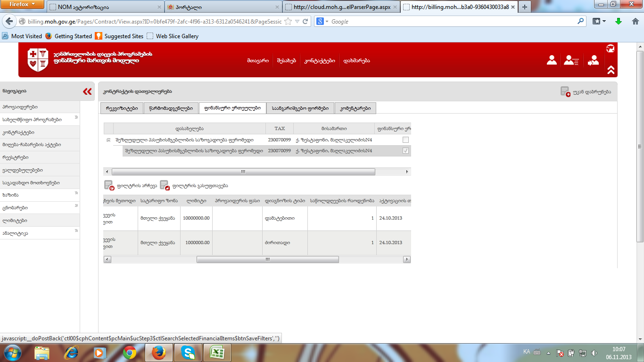The image size is (644, 362).
Task: Expand ანალიტიკა submenu in navigation
Action: (x=76, y=231)
